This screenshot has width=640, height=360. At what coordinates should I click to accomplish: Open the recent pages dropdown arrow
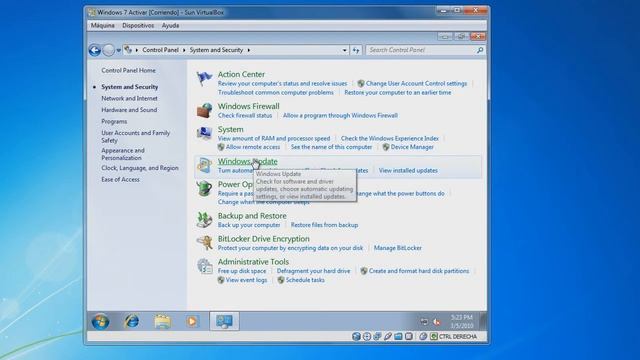click(119, 51)
